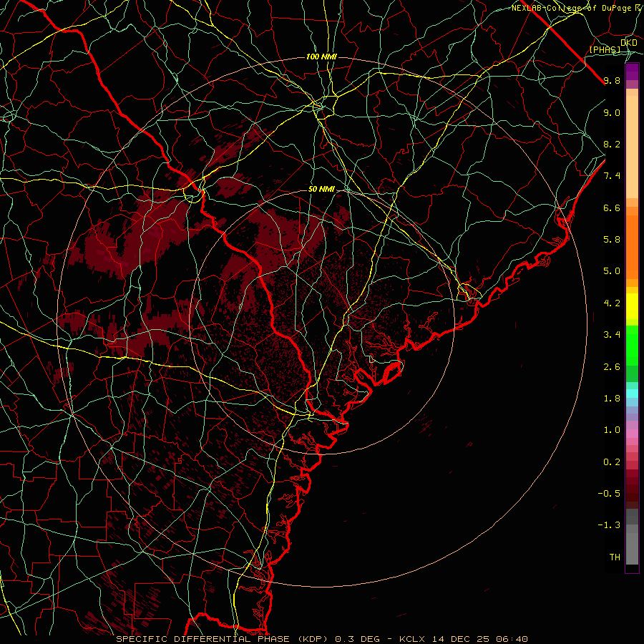The image size is (644, 644).
Task: Click the 1.0 scale label
Action: click(612, 430)
